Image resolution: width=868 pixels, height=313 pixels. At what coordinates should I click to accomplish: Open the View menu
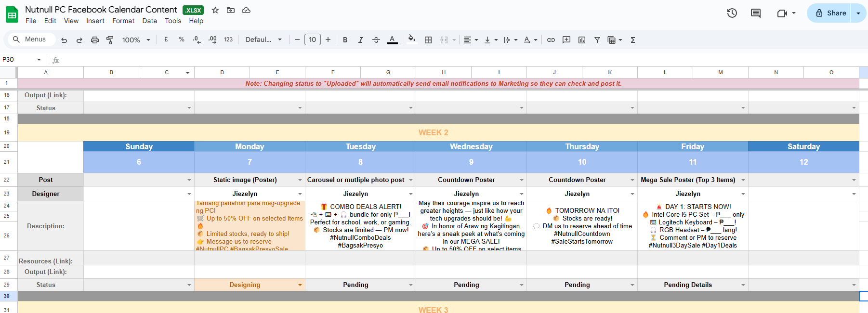[71, 21]
